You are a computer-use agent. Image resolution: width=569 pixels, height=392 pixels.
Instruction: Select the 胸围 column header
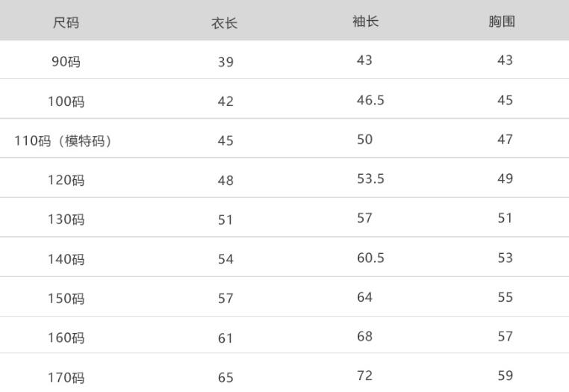pyautogui.click(x=502, y=21)
